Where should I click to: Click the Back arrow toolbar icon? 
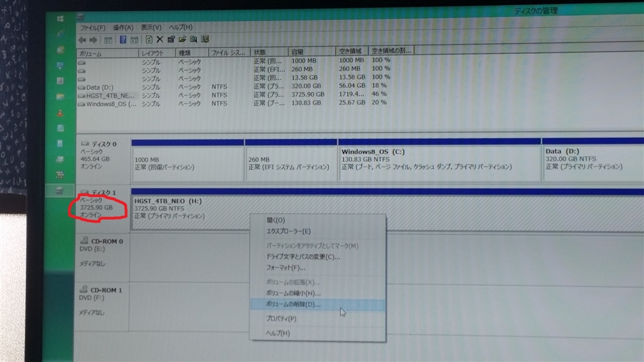click(82, 40)
